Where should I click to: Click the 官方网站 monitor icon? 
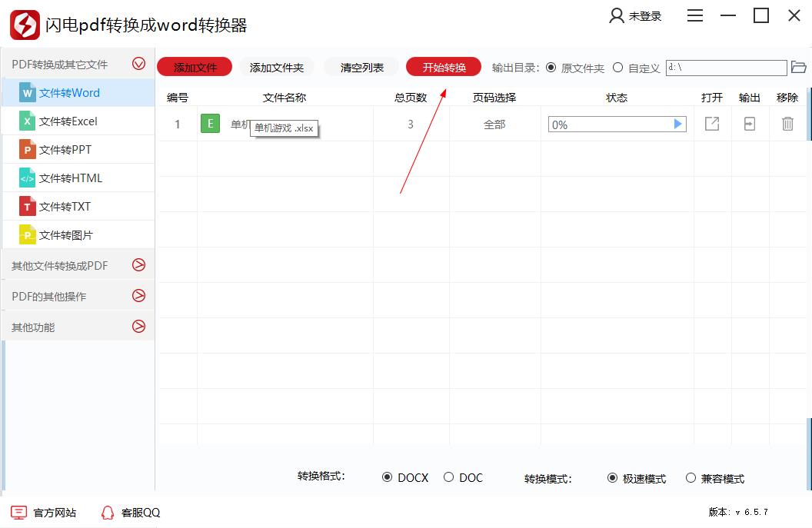click(x=18, y=513)
